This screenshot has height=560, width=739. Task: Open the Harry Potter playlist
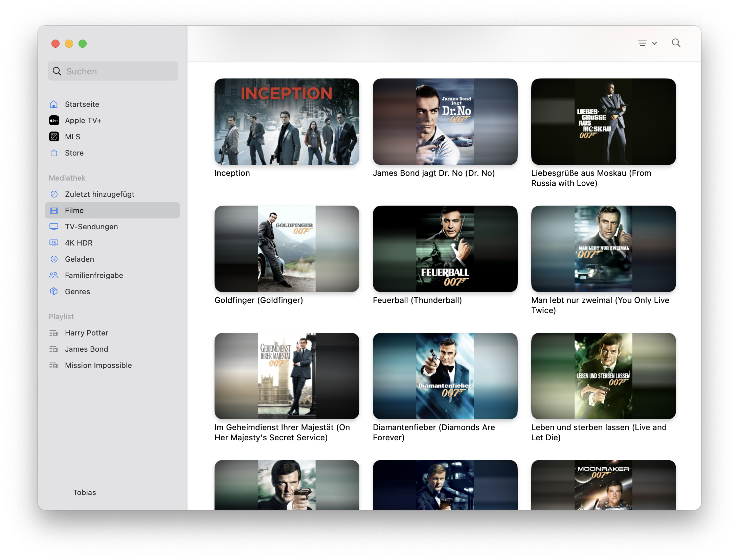click(86, 333)
